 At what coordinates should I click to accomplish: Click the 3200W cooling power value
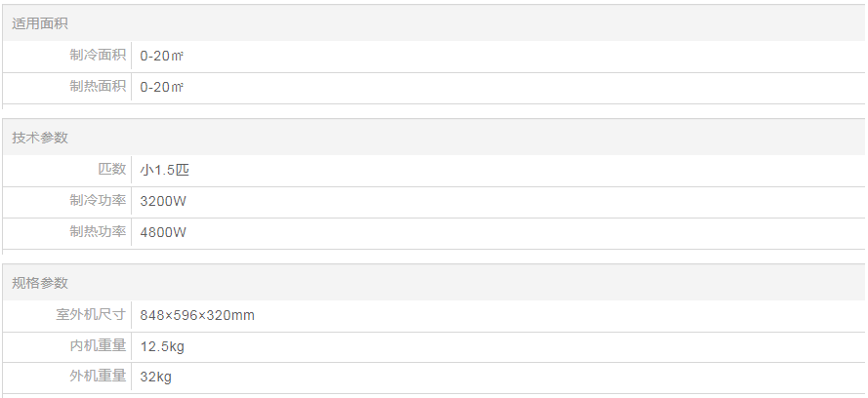pos(163,202)
